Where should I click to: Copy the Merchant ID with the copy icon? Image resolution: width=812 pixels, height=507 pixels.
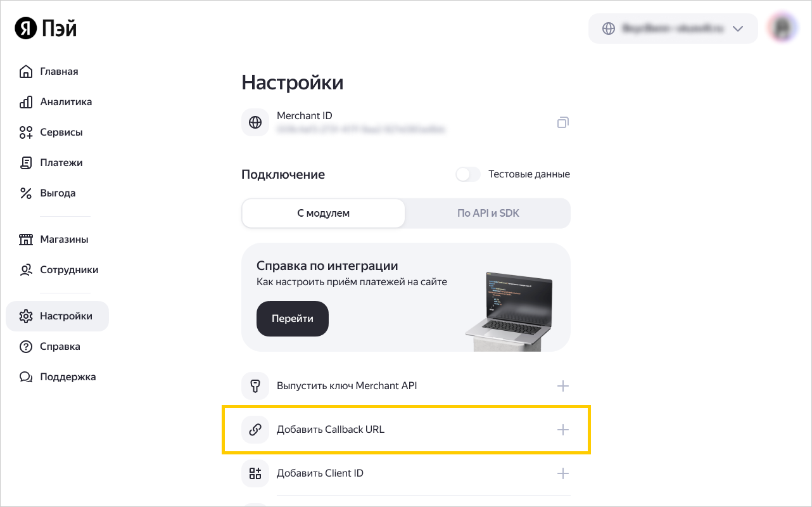562,122
